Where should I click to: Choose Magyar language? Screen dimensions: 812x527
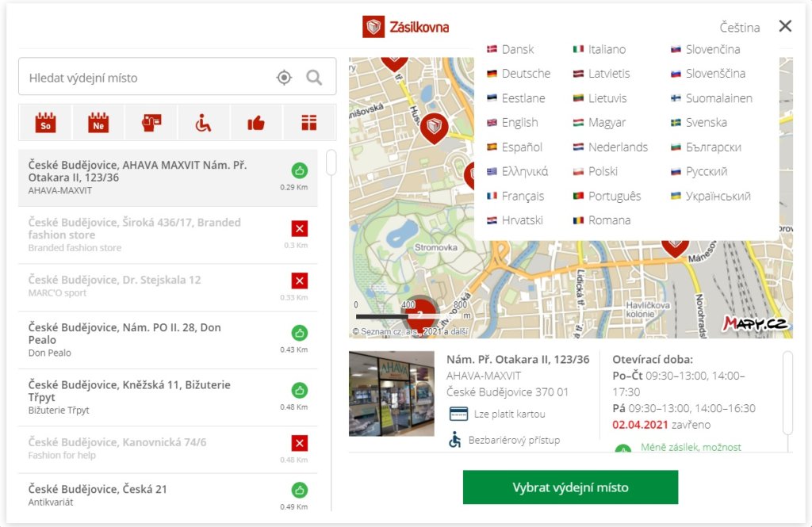pos(599,123)
